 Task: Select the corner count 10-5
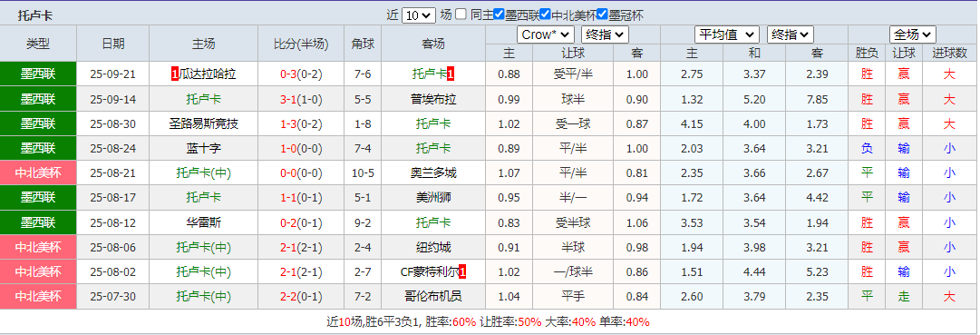(364, 173)
